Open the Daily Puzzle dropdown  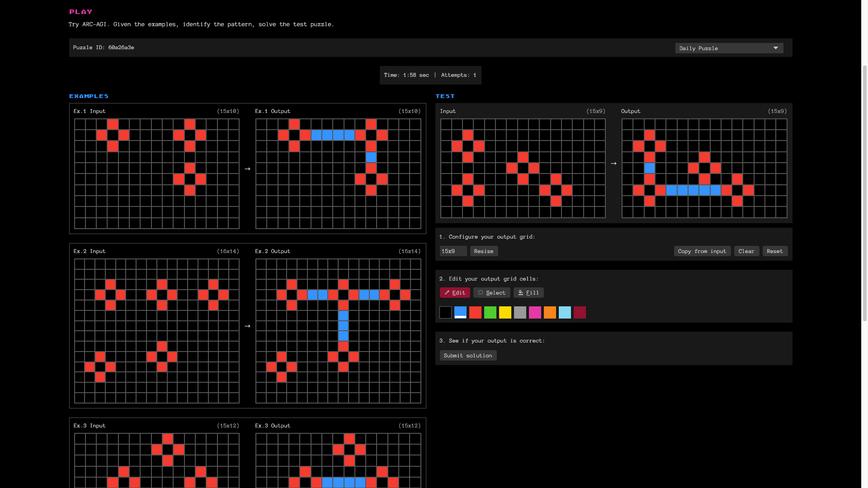[x=729, y=48]
